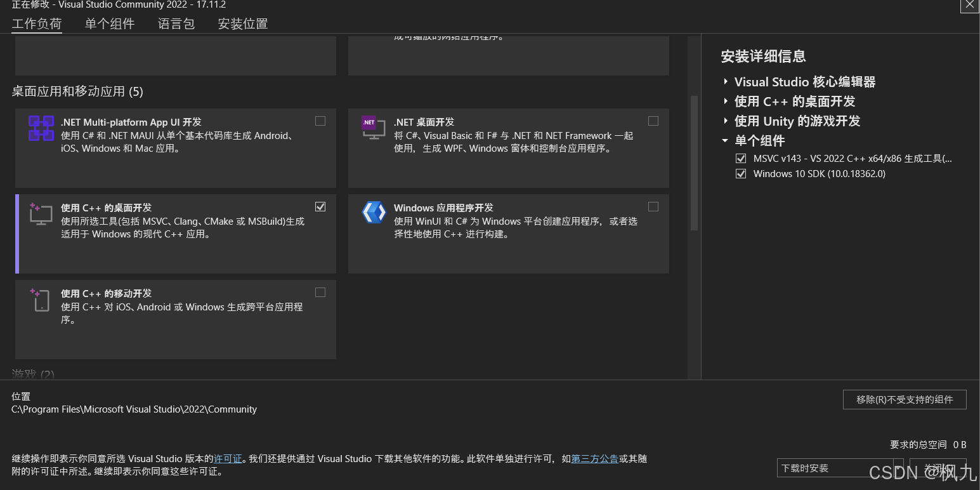Switch to the 语言包 tab
The image size is (980, 490).
click(176, 24)
